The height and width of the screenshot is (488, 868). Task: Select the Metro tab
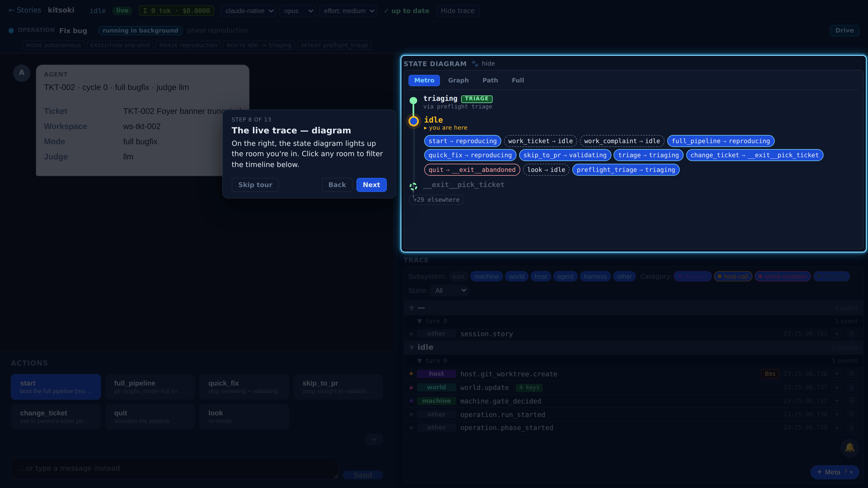pos(424,80)
